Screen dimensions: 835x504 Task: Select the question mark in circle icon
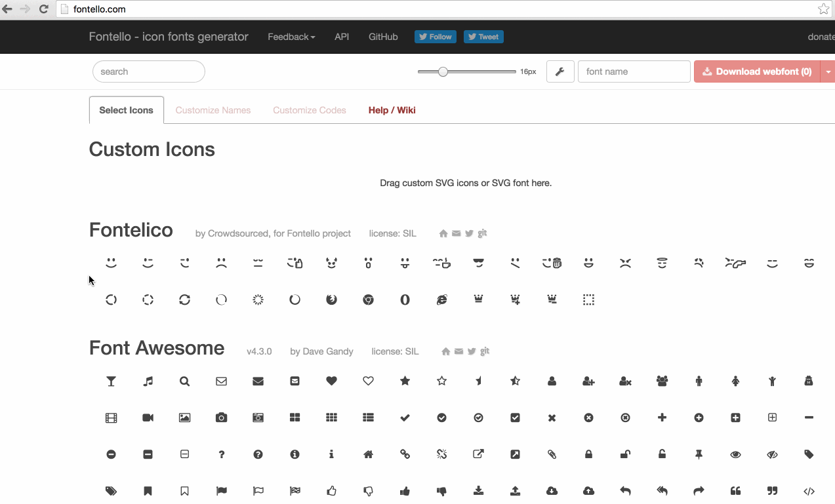point(258,454)
